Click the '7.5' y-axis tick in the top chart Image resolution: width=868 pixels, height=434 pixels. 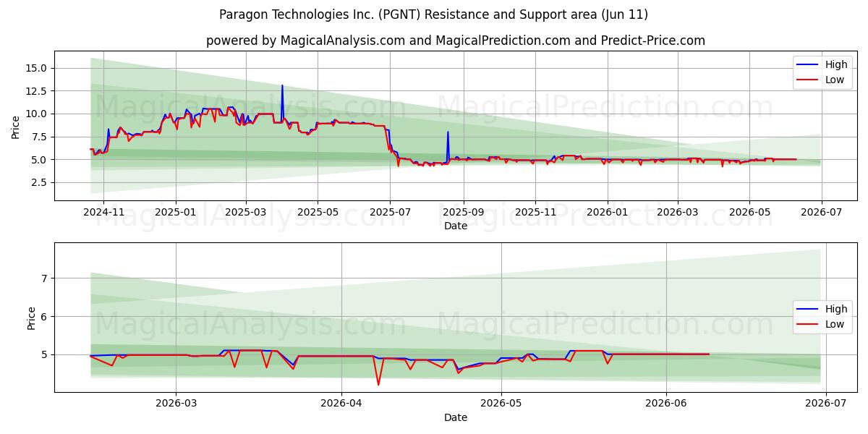[41, 137]
